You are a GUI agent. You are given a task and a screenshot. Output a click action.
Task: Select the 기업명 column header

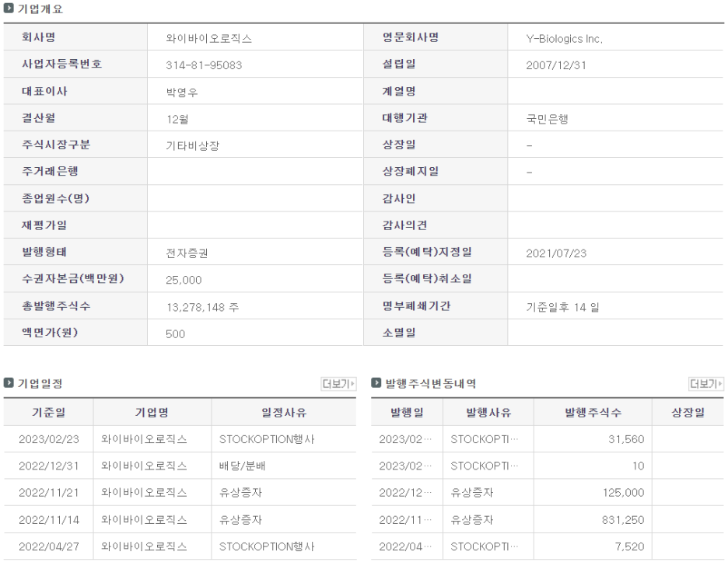pyautogui.click(x=152, y=413)
